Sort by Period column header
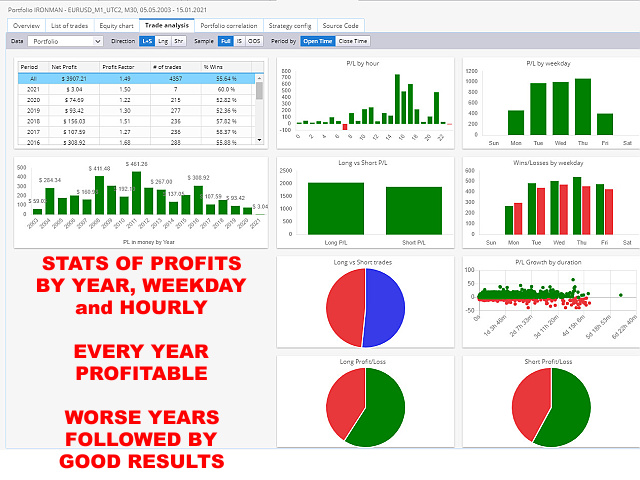This screenshot has width=640, height=480. pyautogui.click(x=33, y=67)
